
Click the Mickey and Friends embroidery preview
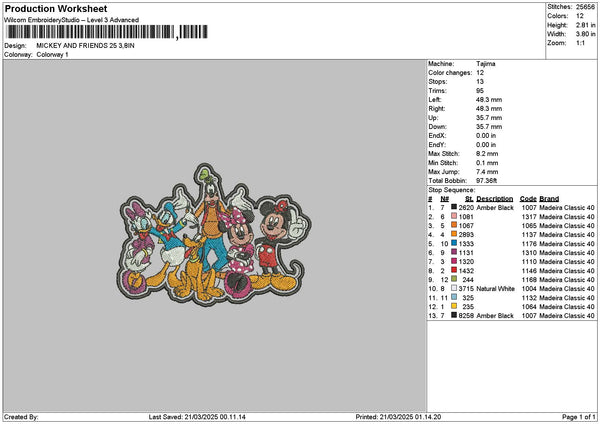pos(214,234)
